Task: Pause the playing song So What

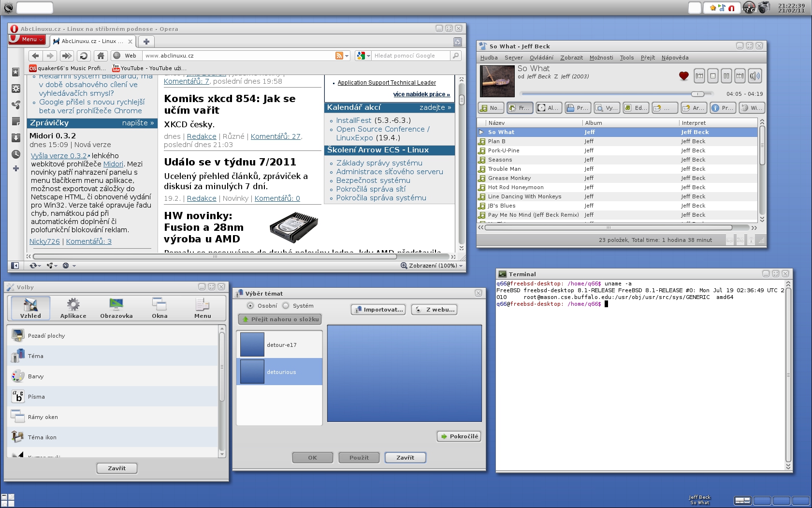Action: [726, 76]
